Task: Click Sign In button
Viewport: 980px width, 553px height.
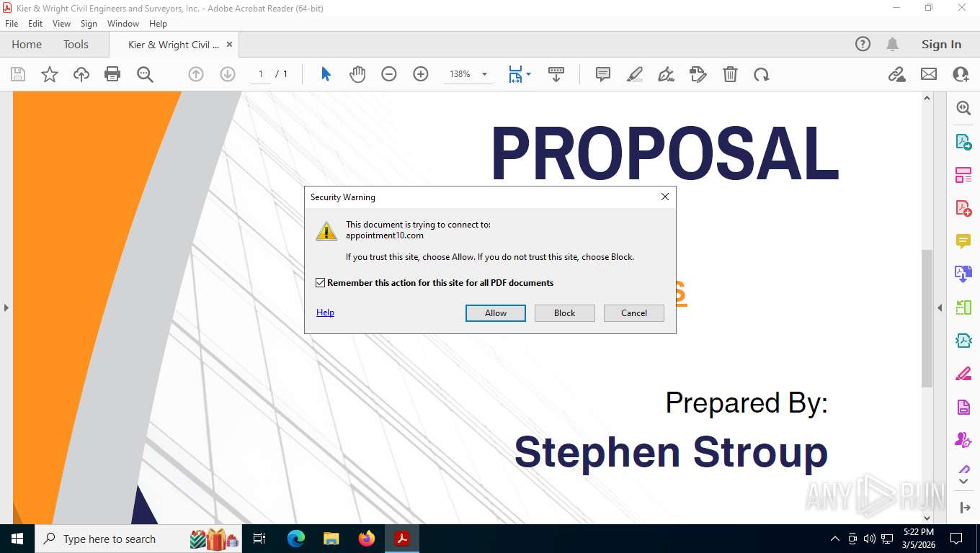Action: click(x=941, y=44)
